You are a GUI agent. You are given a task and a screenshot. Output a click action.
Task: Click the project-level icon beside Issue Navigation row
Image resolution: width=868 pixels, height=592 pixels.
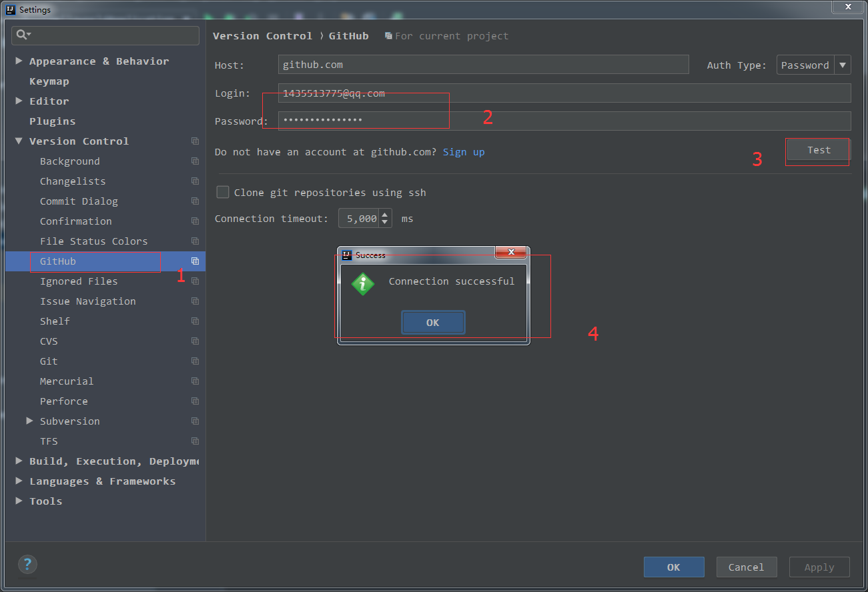click(x=195, y=301)
